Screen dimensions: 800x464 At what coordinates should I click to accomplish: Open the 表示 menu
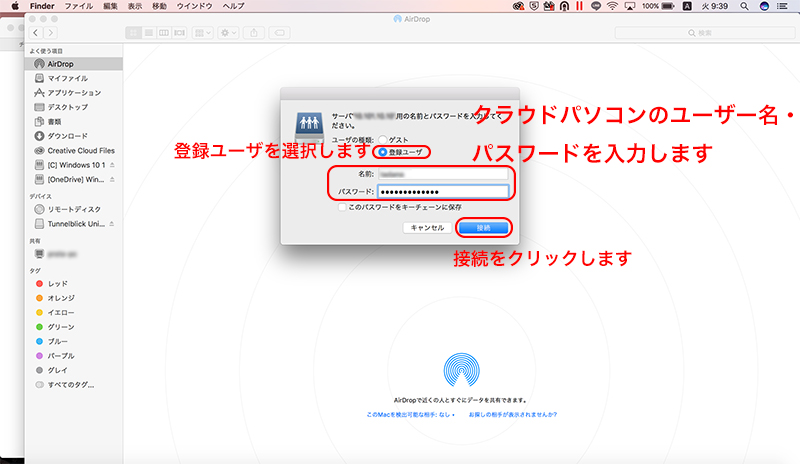[135, 6]
